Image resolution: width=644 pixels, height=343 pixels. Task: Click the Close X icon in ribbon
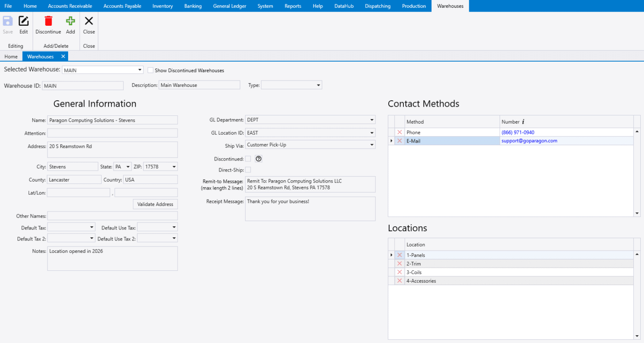[x=89, y=21]
